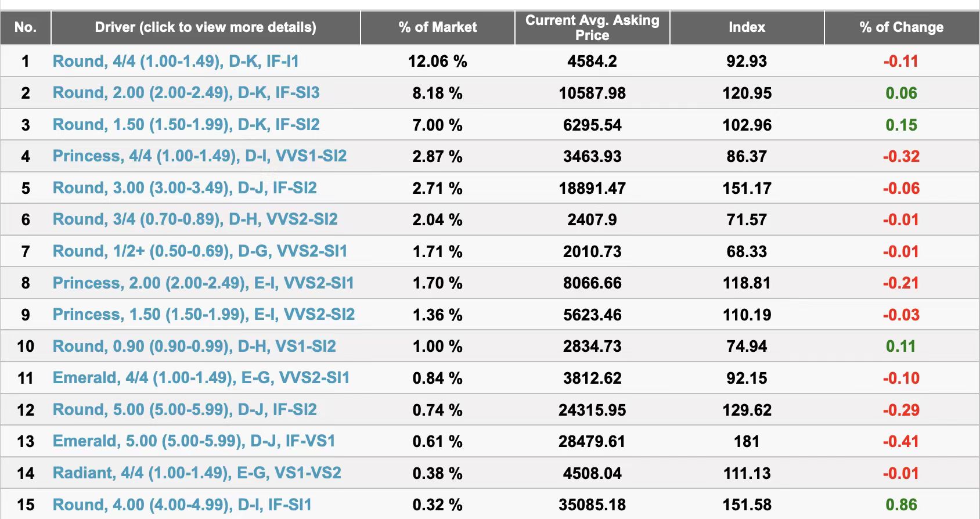Open Radiant 4/4 (1.00-1.49) E-G driver
The width and height of the screenshot is (980, 519).
pos(197,473)
